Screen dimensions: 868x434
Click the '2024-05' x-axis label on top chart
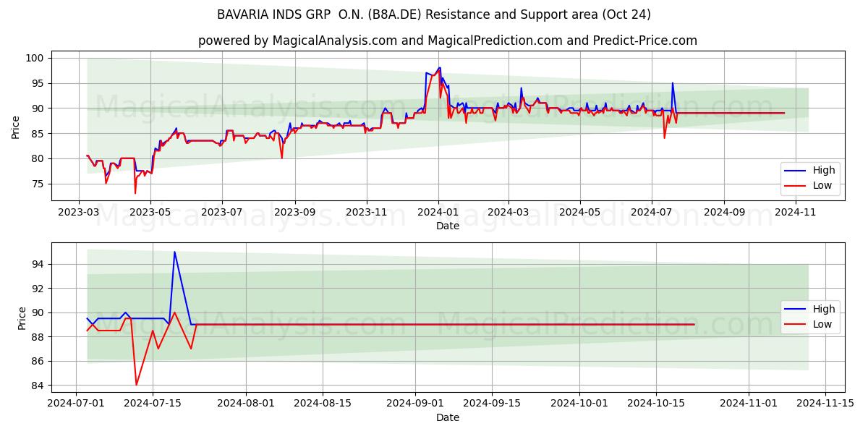click(x=579, y=213)
